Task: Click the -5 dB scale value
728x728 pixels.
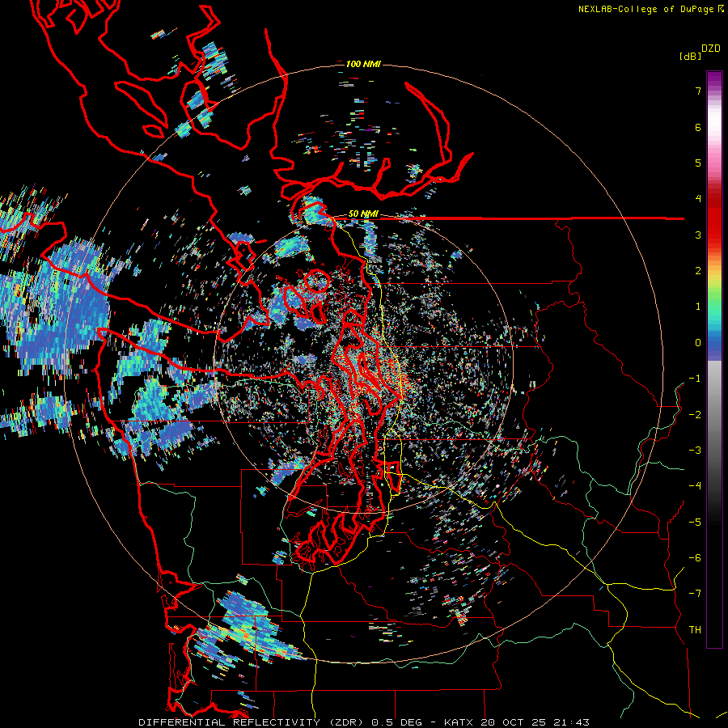Action: pyautogui.click(x=695, y=523)
